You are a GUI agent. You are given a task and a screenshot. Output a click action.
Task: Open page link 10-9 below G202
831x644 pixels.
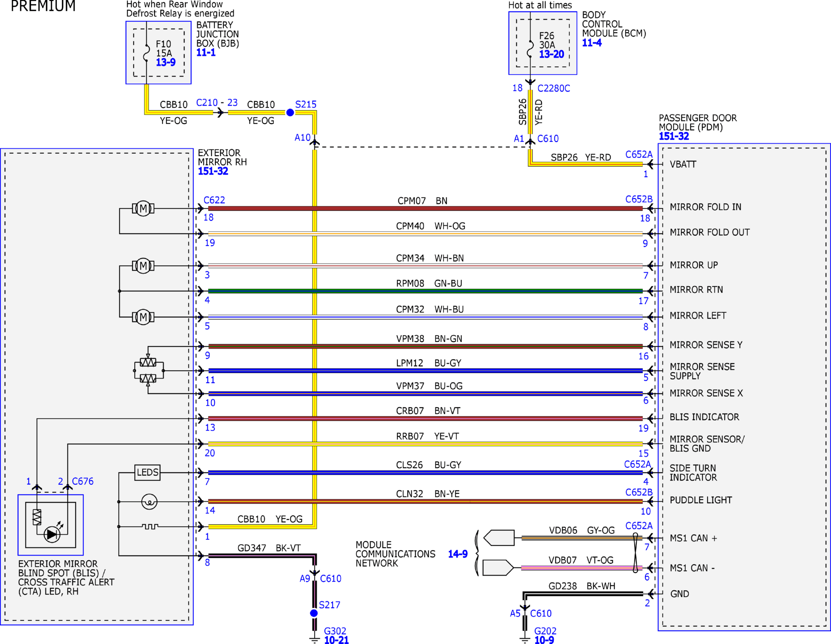544,640
